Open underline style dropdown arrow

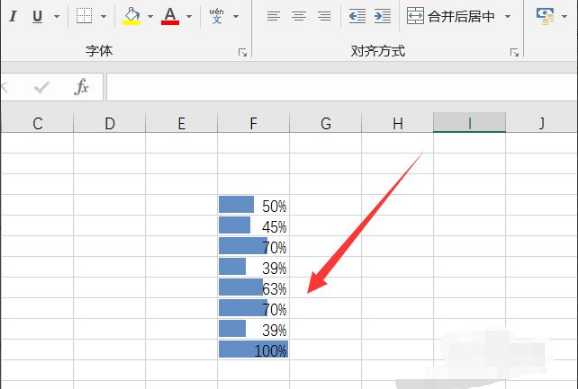pyautogui.click(x=56, y=16)
